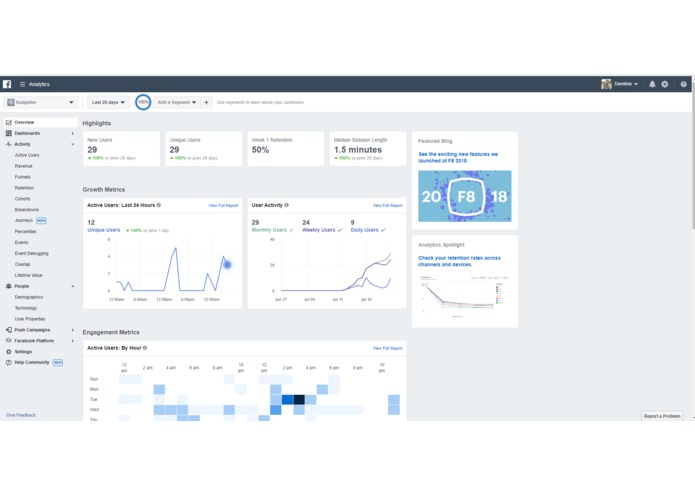Click the Activity pulse icon

[8, 144]
